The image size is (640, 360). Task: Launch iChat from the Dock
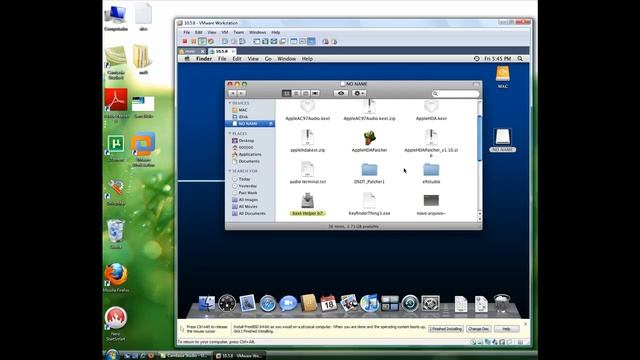(x=288, y=304)
